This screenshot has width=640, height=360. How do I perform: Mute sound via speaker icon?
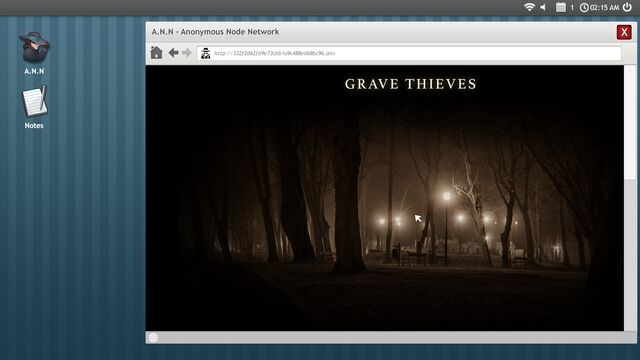tap(543, 7)
